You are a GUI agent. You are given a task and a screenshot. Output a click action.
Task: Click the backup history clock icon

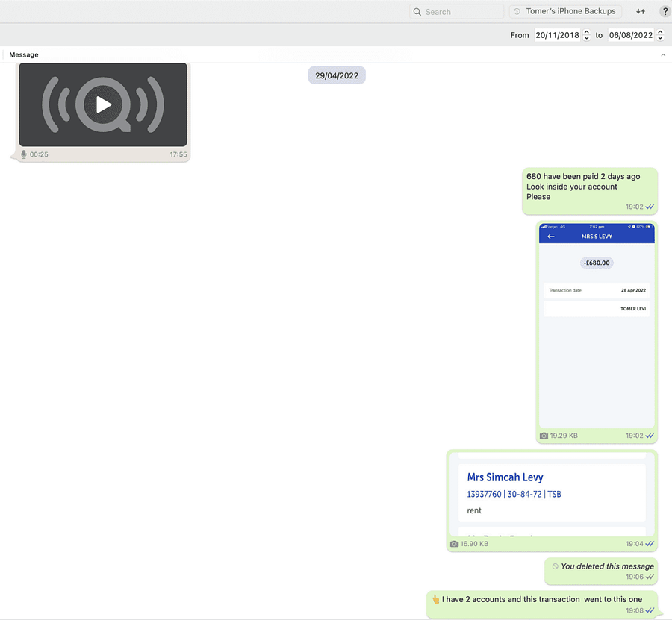click(517, 11)
